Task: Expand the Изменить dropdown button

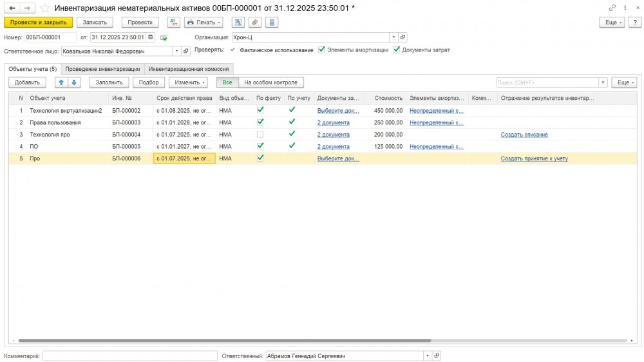Action: [188, 82]
